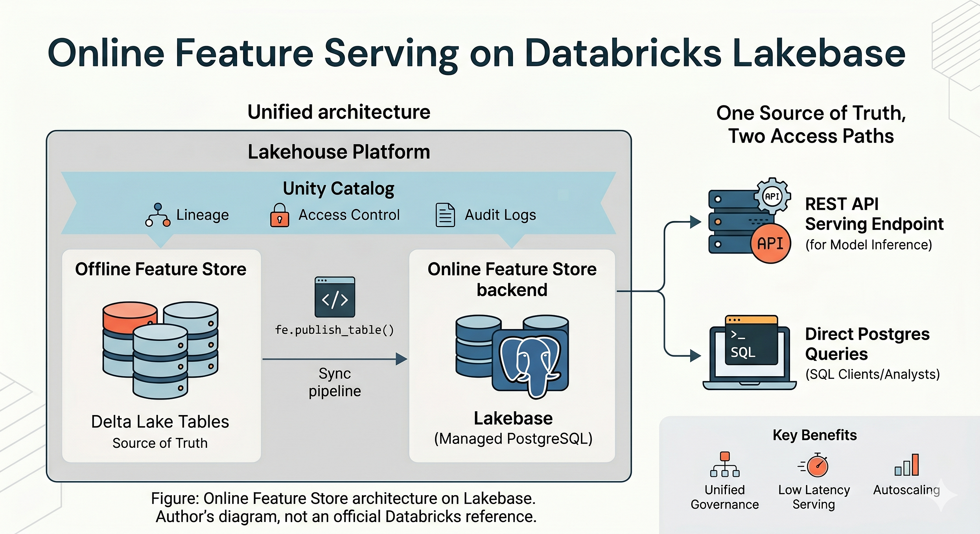Click the 'Access Control' label

[349, 215]
